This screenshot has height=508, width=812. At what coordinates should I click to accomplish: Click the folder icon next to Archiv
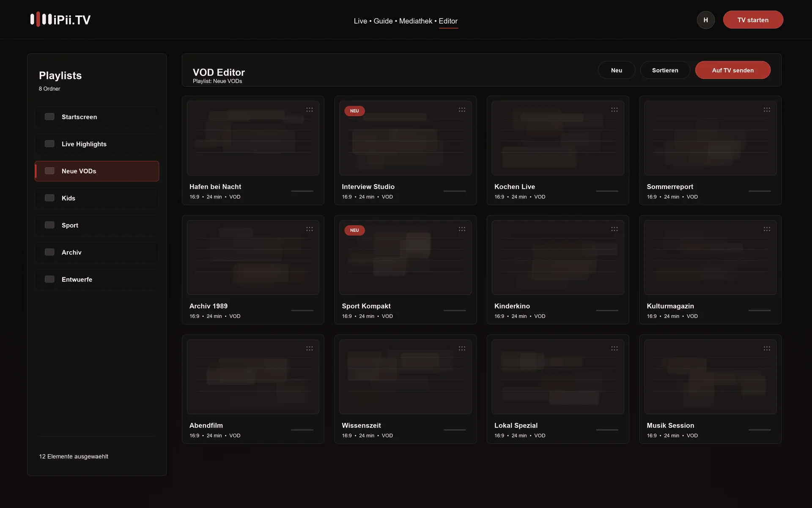pyautogui.click(x=49, y=252)
